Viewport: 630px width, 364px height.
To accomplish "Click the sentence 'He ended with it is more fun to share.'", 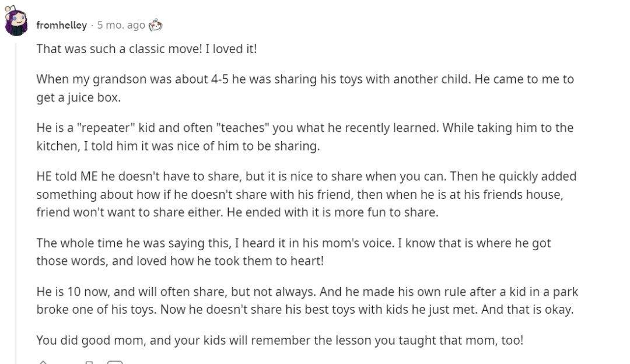I will click(332, 212).
